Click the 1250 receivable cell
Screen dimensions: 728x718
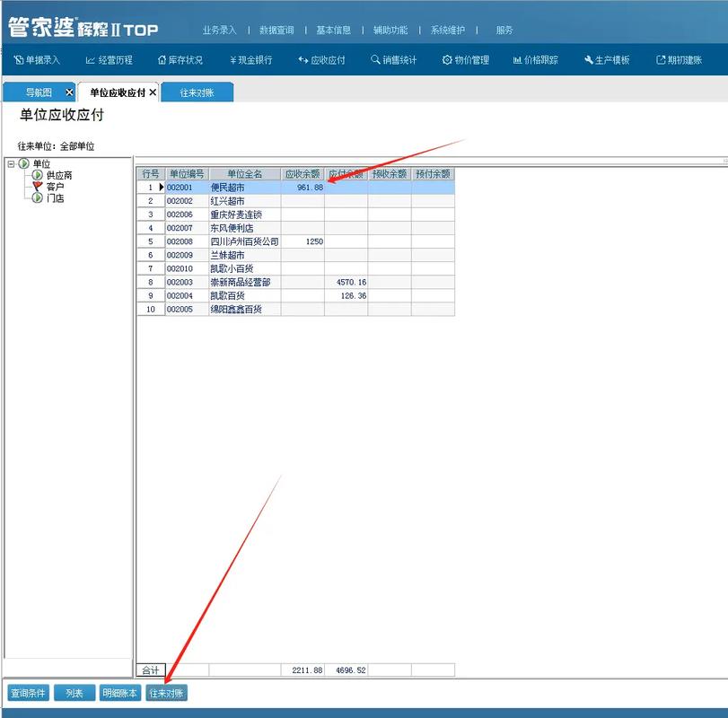coord(303,241)
